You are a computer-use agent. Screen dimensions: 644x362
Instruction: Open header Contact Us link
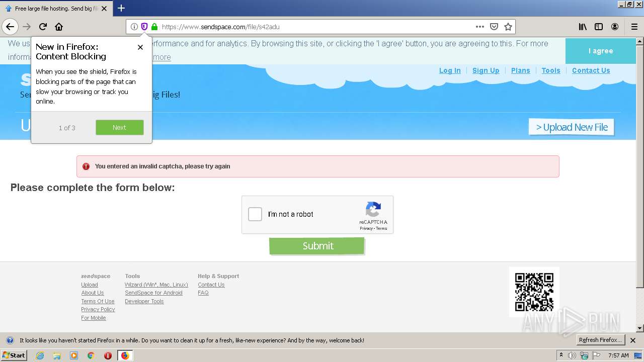(591, 70)
